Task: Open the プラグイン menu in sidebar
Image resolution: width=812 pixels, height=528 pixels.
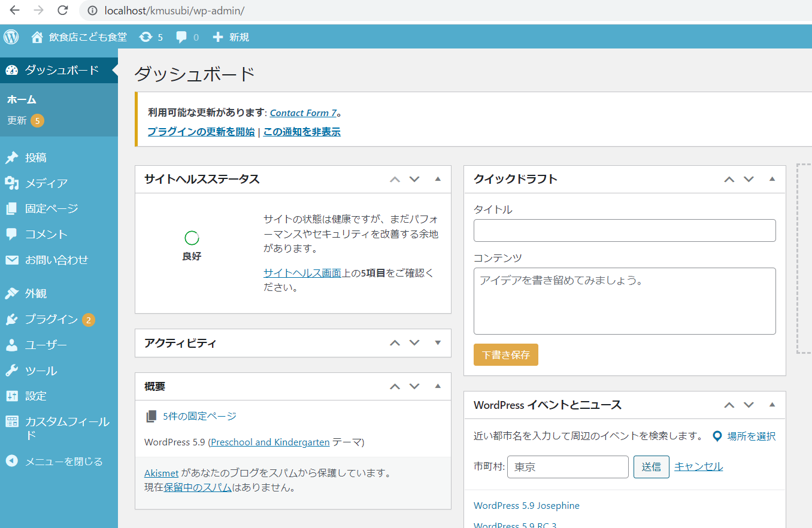Action: coord(51,319)
